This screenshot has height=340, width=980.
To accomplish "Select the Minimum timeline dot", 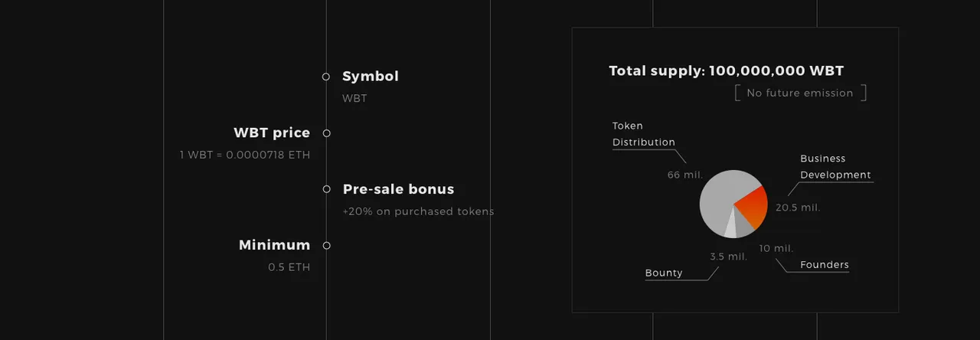I will point(326,246).
